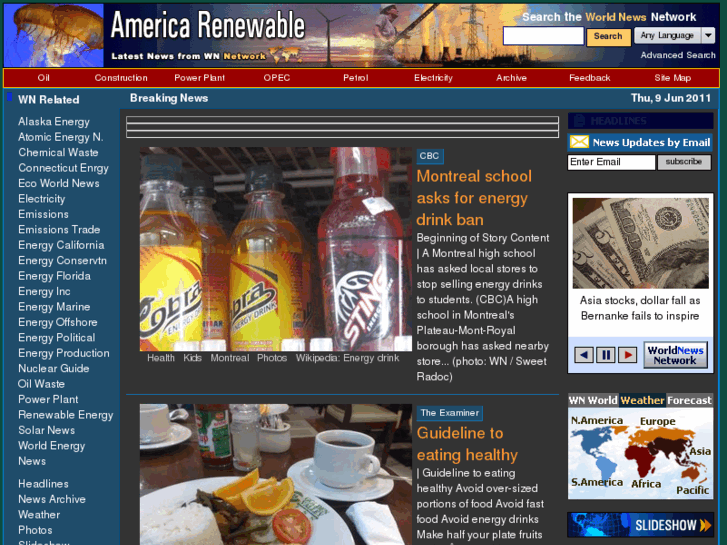Click the Health tag under the photo
The width and height of the screenshot is (727, 545).
(x=161, y=358)
